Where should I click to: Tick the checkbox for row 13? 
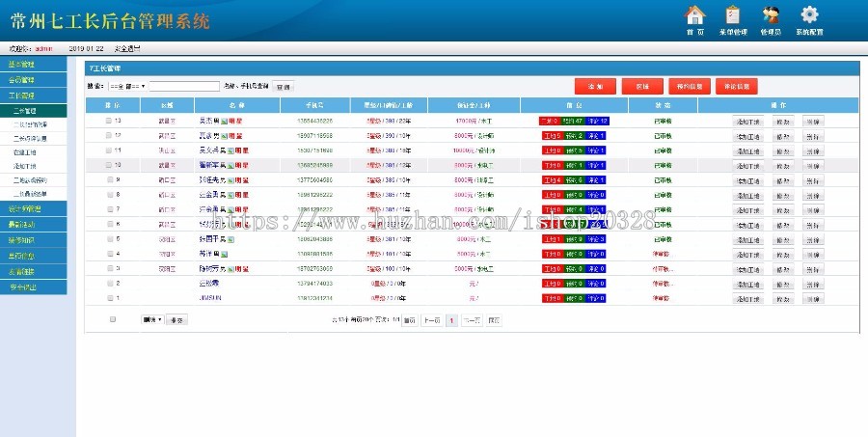(108, 121)
